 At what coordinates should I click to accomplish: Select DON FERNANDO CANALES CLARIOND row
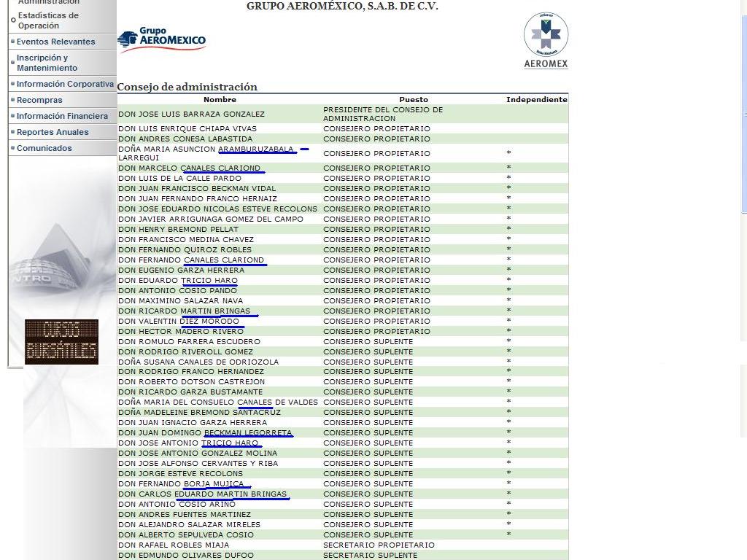[x=343, y=260]
